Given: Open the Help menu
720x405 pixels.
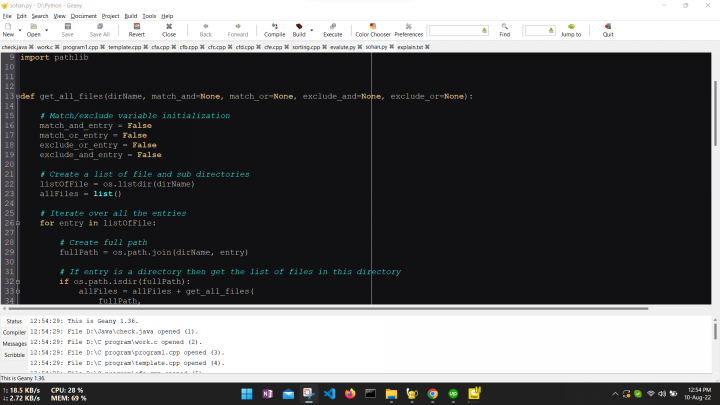Looking at the screenshot, I should pos(167,16).
